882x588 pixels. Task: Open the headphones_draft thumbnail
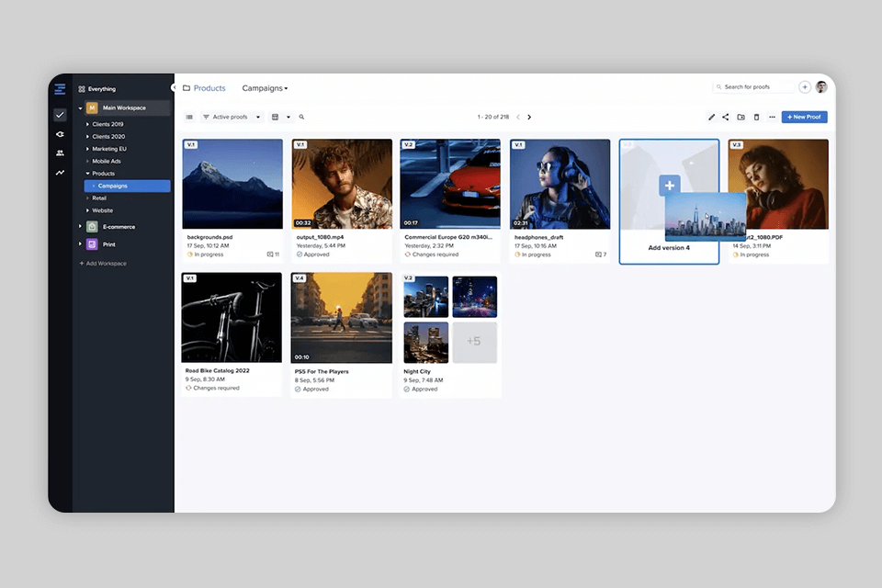(560, 184)
